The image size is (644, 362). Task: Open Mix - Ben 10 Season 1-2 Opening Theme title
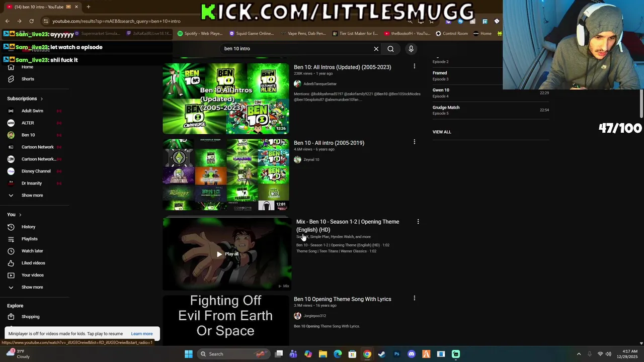[x=348, y=226]
